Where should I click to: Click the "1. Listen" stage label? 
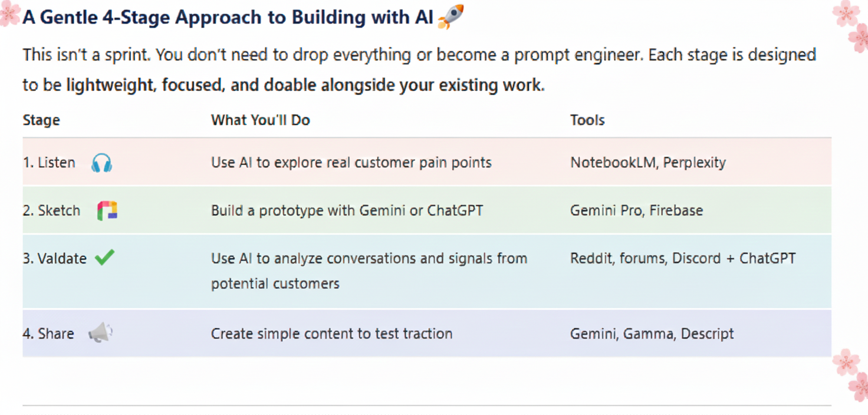pos(49,163)
